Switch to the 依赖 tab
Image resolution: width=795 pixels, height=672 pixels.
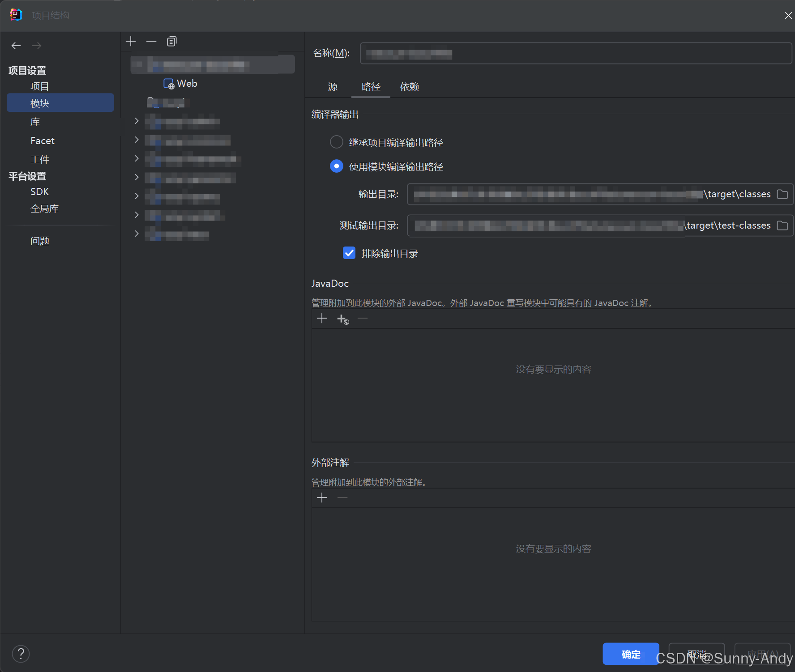(409, 87)
